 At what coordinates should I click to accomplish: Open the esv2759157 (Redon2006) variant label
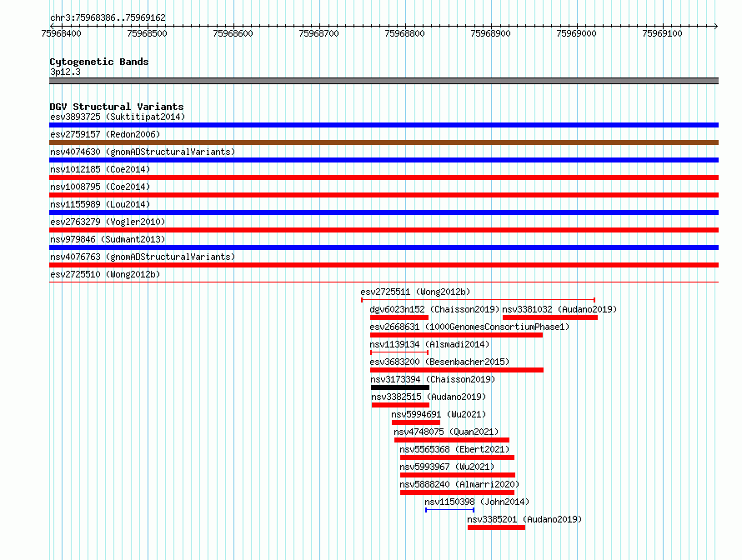point(105,134)
